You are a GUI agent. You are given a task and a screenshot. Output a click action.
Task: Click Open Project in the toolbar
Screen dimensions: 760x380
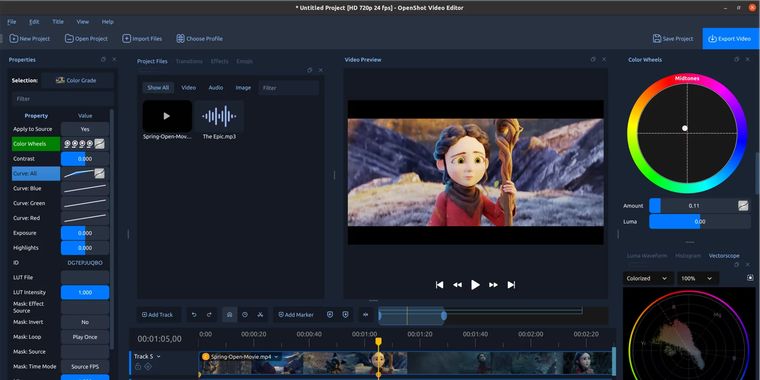coord(86,38)
